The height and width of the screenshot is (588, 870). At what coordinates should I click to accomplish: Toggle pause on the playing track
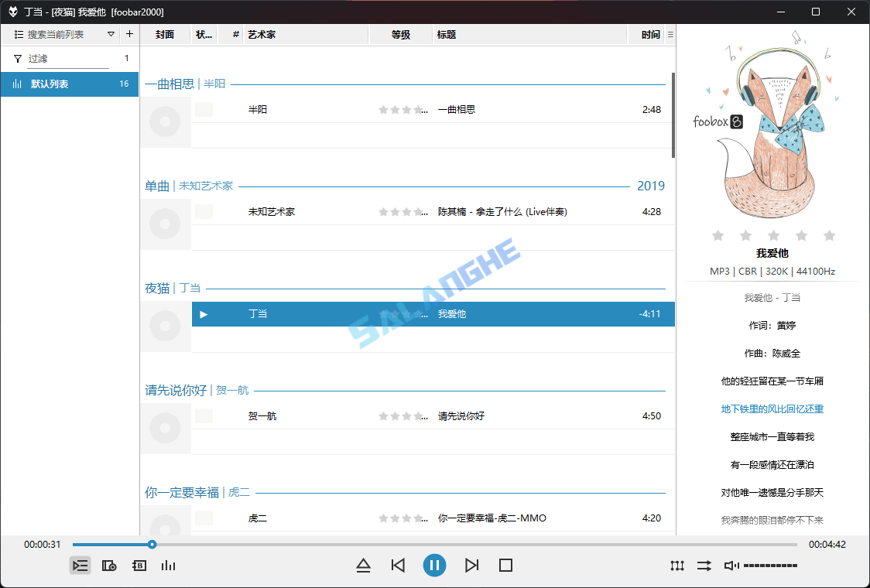pos(434,566)
